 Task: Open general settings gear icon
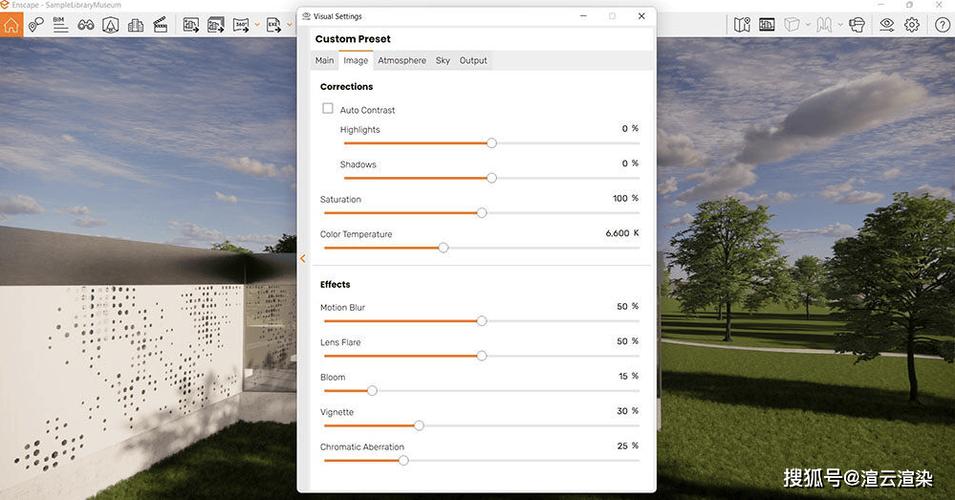tap(912, 25)
